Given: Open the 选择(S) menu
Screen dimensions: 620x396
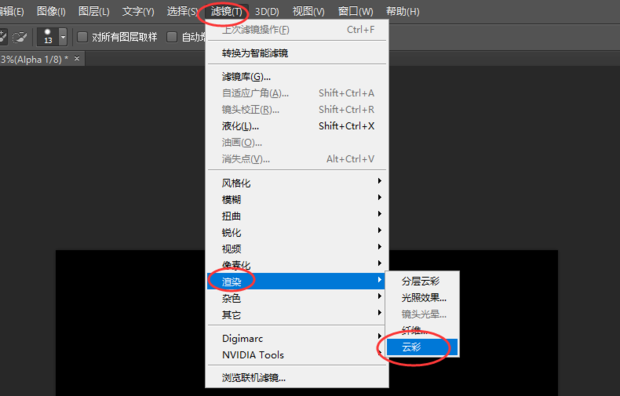Looking at the screenshot, I should point(182,11).
